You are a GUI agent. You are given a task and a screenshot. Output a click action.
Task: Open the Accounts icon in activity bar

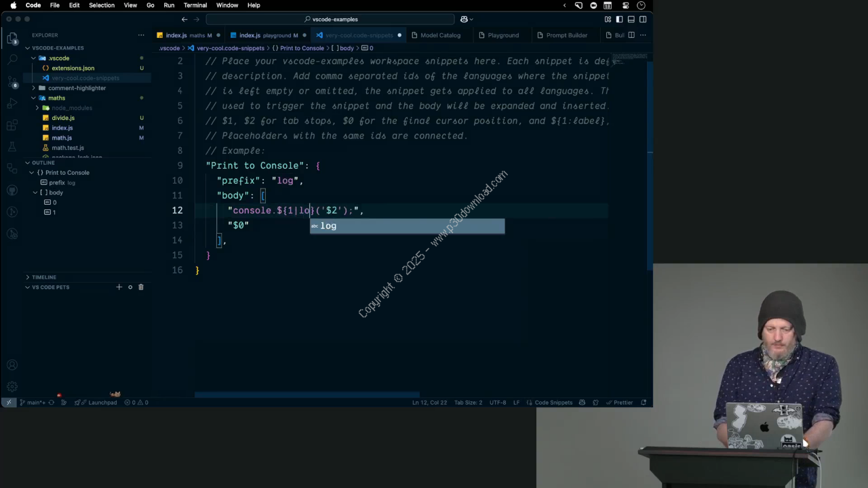pyautogui.click(x=12, y=365)
